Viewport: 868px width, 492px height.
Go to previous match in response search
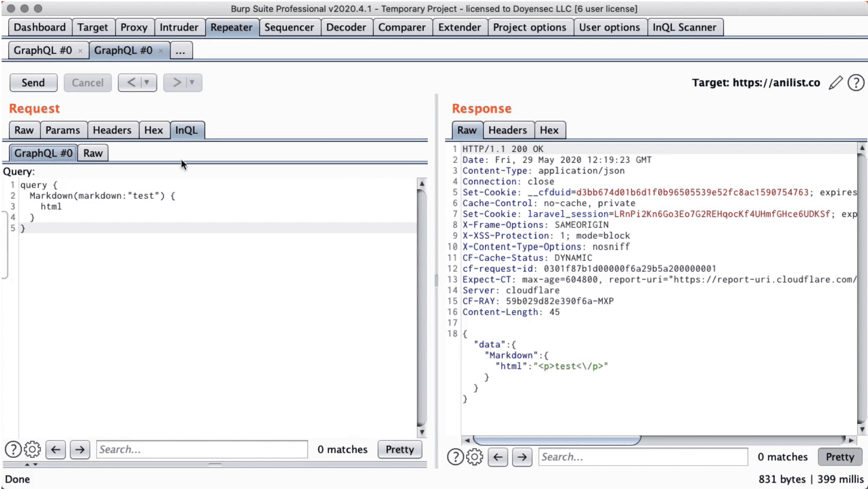[498, 457]
